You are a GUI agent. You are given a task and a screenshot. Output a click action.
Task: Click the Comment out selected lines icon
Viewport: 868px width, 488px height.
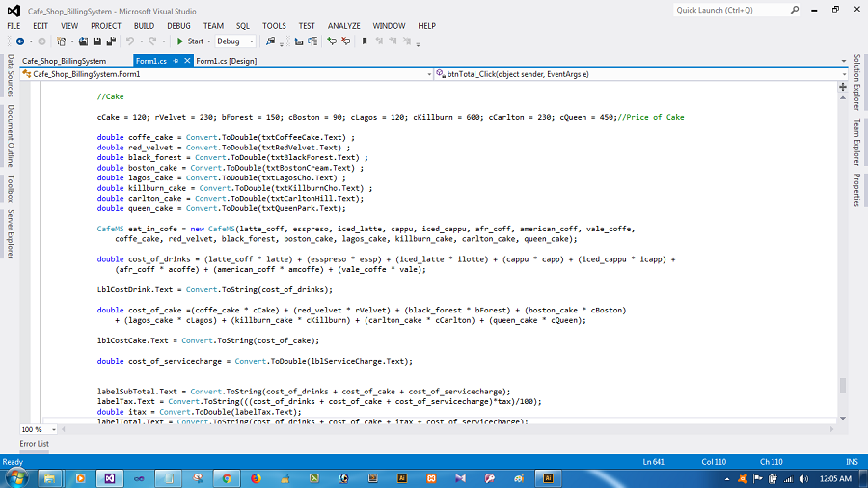click(332, 41)
